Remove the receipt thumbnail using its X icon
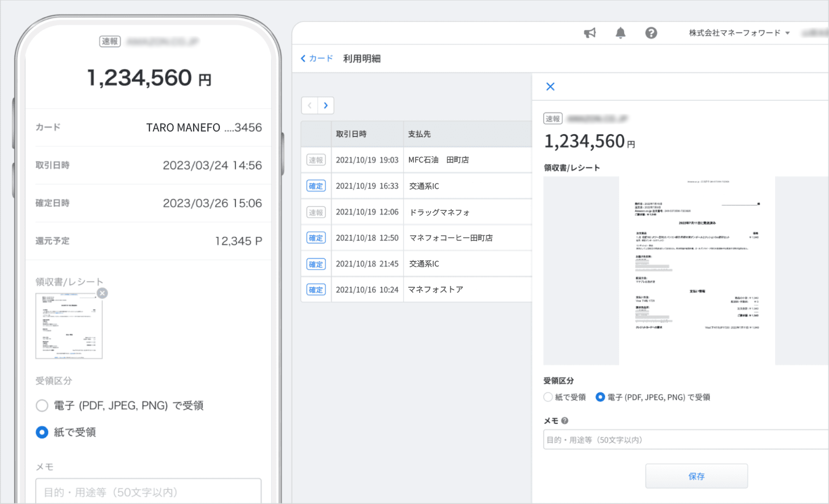The height and width of the screenshot is (504, 829). point(102,293)
